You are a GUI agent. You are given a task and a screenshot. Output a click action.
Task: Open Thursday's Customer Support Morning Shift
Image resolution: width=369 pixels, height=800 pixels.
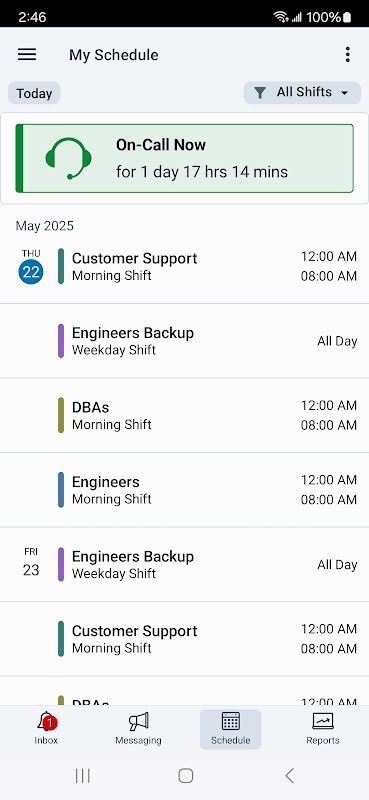(x=184, y=266)
